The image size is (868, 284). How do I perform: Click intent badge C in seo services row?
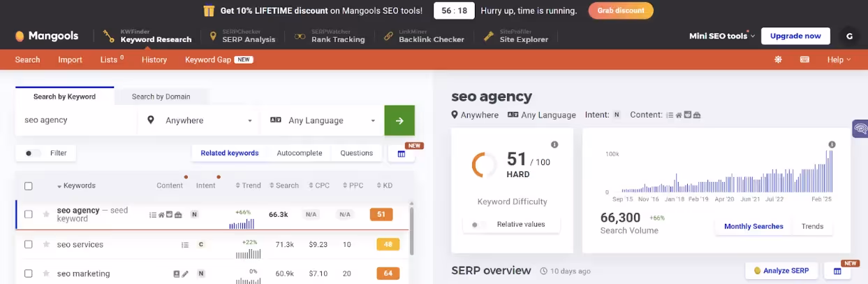(x=201, y=245)
